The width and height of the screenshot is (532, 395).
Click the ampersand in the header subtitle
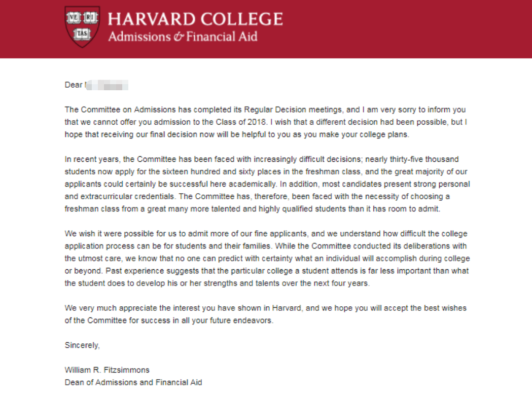point(179,37)
